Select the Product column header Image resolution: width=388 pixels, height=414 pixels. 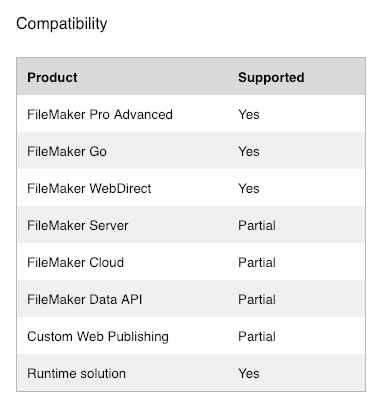click(x=52, y=77)
